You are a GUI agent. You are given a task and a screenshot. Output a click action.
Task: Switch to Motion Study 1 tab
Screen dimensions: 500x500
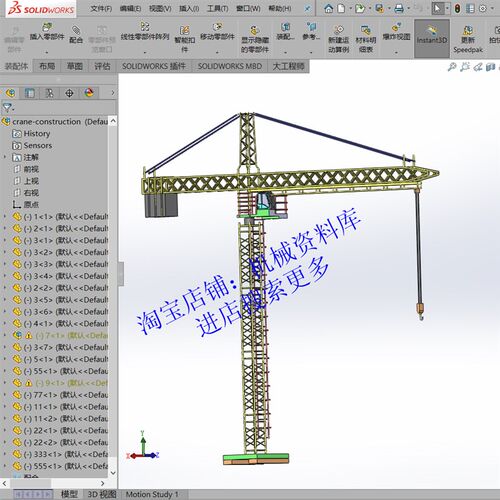(152, 494)
